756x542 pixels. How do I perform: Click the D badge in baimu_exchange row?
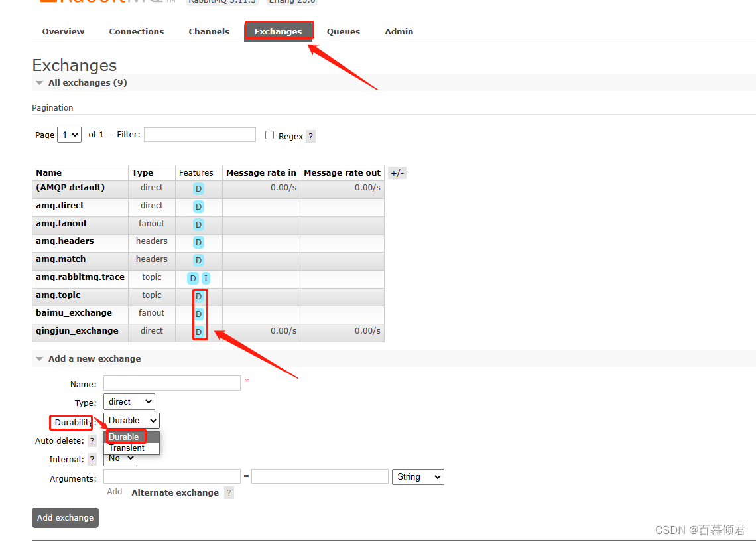tap(199, 314)
